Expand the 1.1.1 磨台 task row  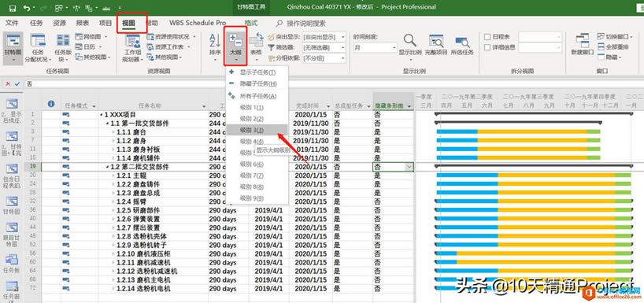tap(113, 132)
